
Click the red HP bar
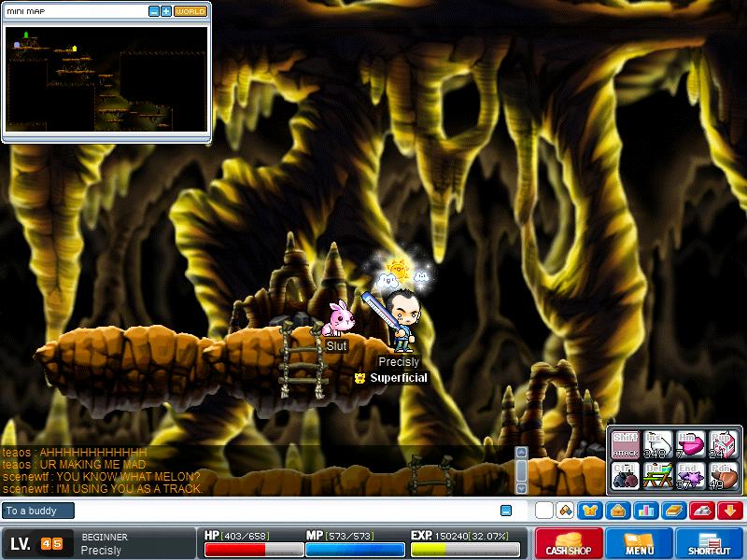pyautogui.click(x=254, y=550)
